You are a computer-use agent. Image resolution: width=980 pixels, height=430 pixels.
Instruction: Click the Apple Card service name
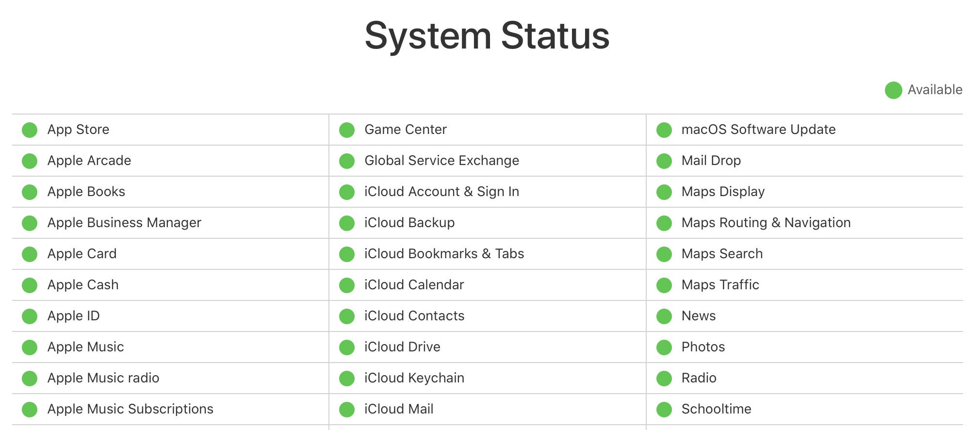[x=82, y=254]
